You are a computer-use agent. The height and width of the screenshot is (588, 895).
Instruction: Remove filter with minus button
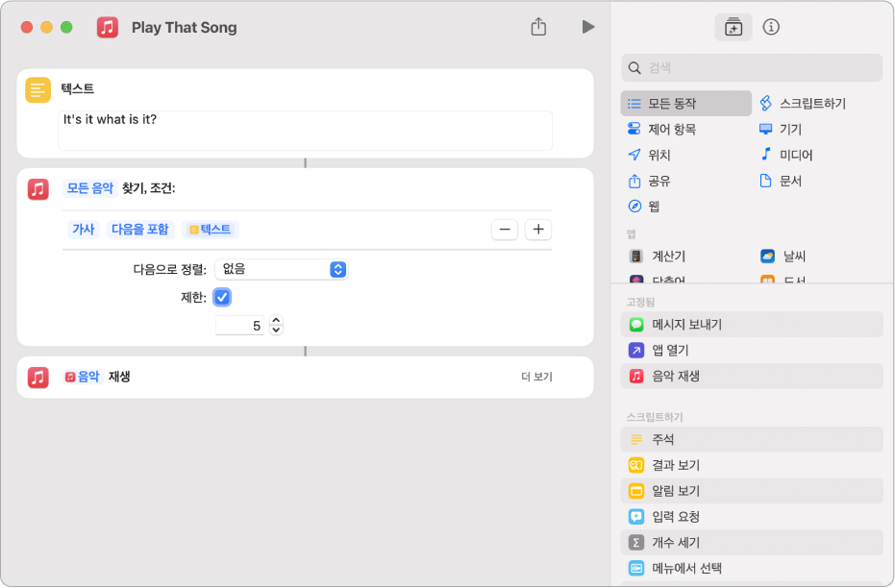[505, 230]
